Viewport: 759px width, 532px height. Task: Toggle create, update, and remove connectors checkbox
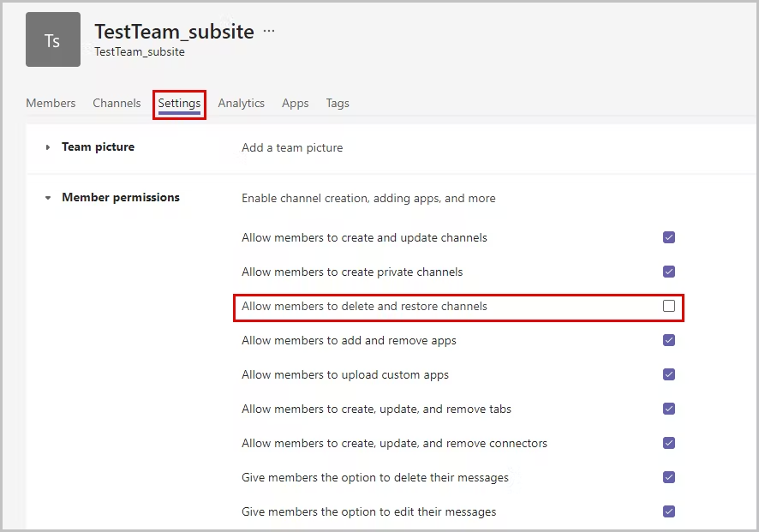pyautogui.click(x=669, y=443)
